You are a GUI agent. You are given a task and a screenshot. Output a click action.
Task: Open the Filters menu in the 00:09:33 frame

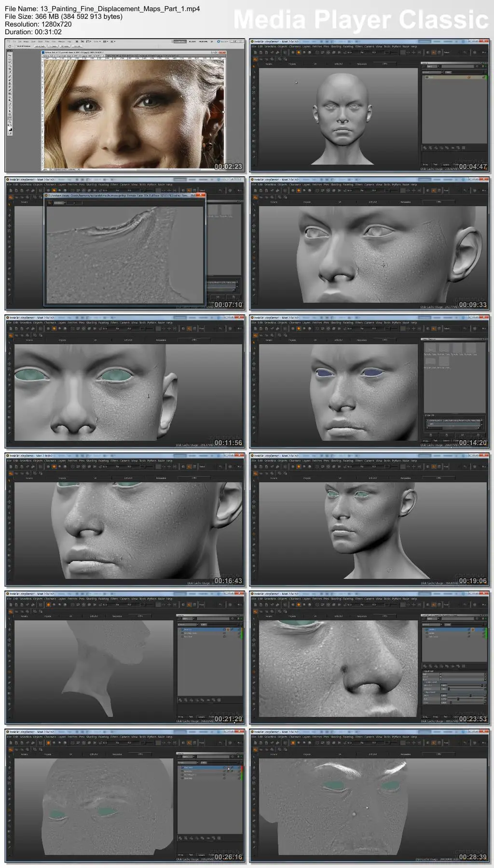(x=358, y=184)
